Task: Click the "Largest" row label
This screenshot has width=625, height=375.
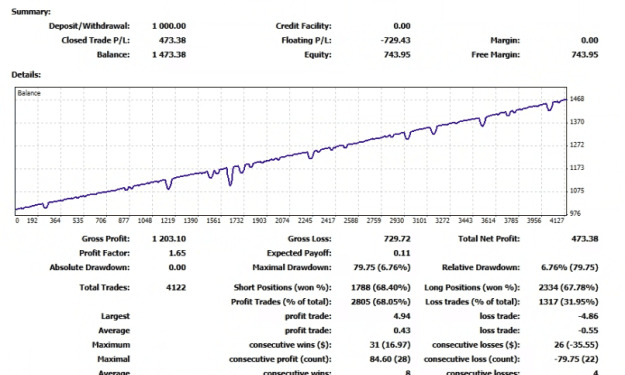Action: [115, 316]
